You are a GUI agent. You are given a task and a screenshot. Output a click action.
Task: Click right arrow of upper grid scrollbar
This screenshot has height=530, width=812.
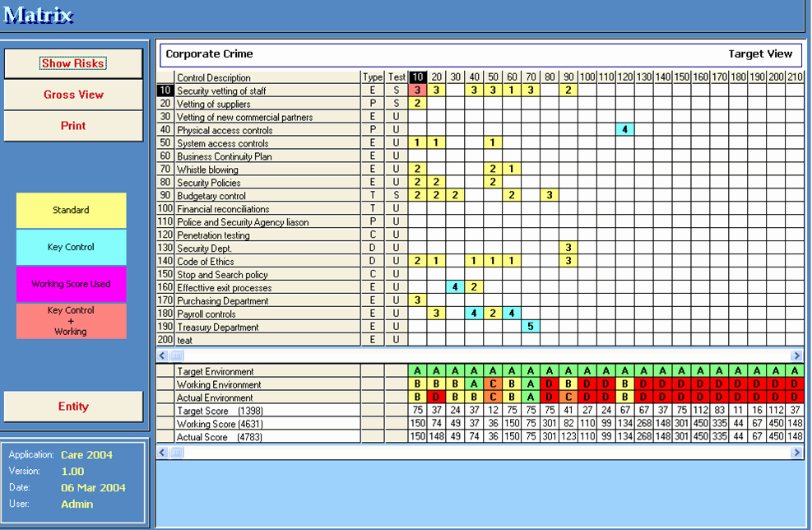coord(796,356)
